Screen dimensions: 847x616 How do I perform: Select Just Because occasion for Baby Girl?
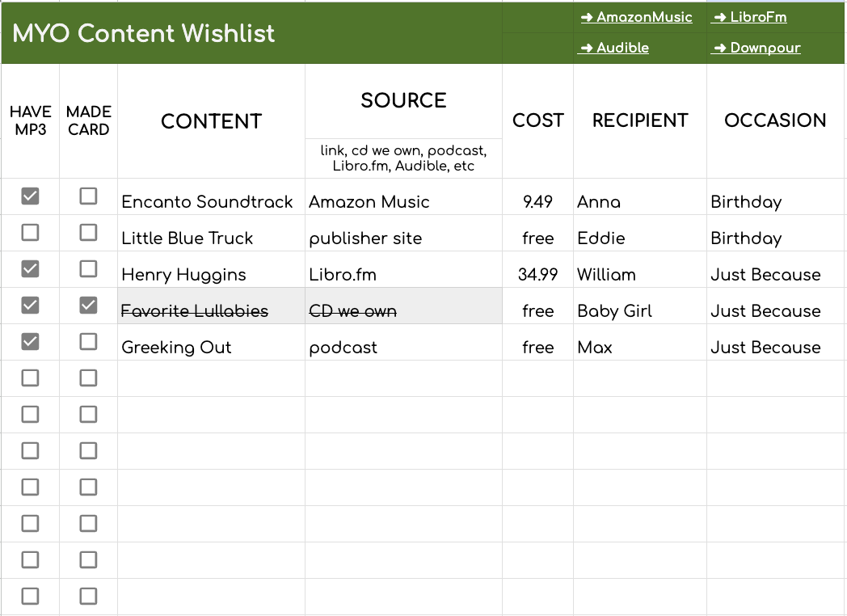(776, 306)
